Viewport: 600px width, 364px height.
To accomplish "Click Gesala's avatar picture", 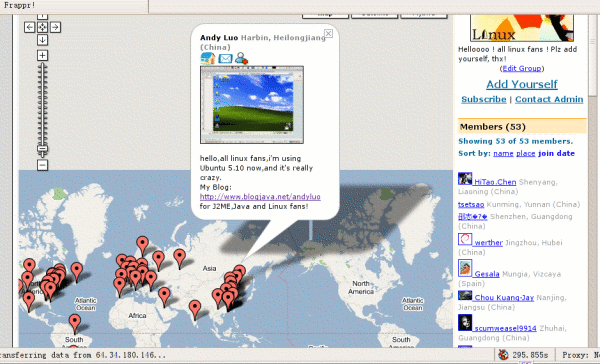I will pos(465,268).
